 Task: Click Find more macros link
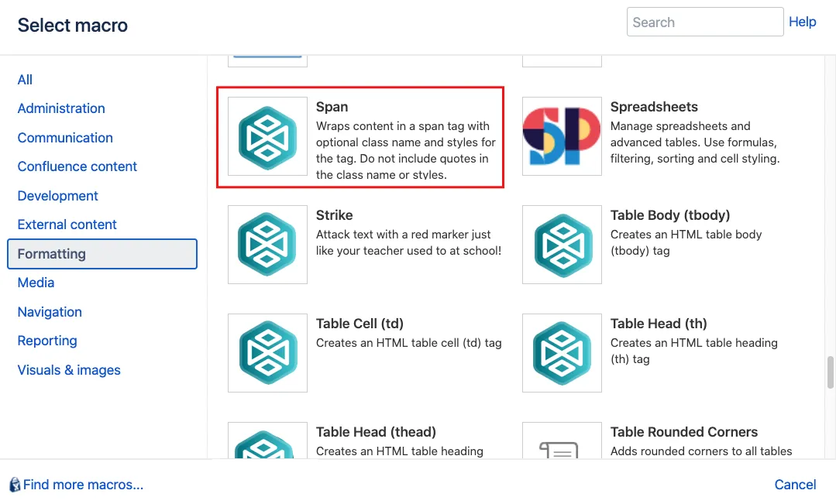coord(83,485)
